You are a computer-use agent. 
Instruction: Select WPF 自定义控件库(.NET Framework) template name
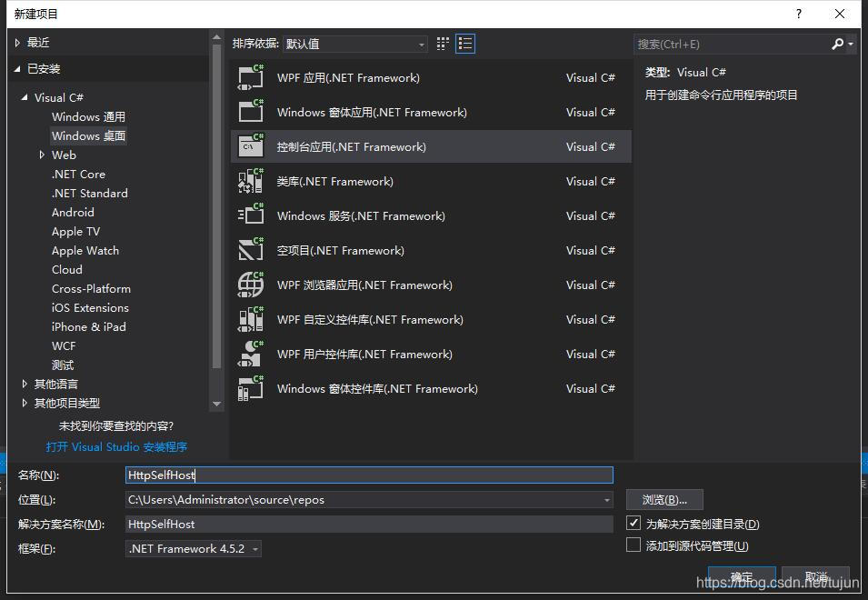pos(370,319)
